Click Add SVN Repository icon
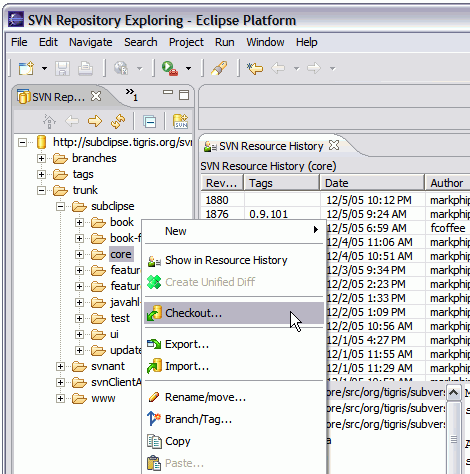470x474 pixels. [x=180, y=121]
